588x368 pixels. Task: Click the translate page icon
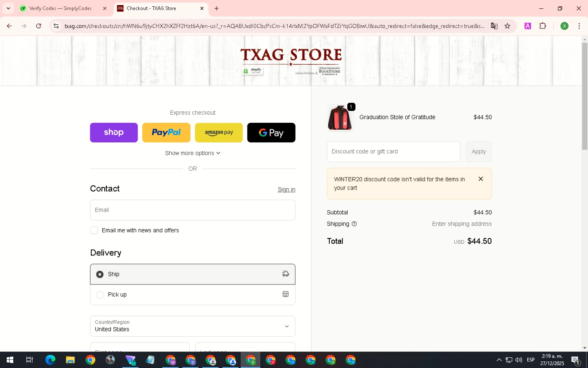tap(494, 26)
